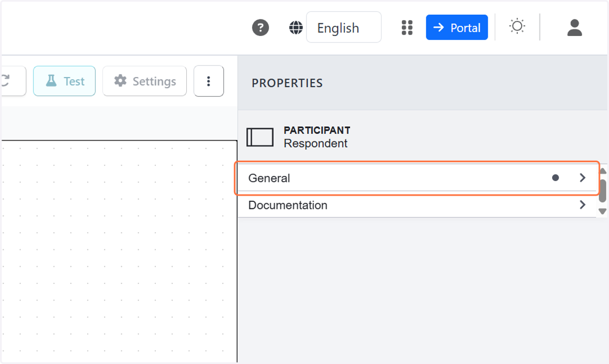Click the flask icon on Test

[x=51, y=81]
